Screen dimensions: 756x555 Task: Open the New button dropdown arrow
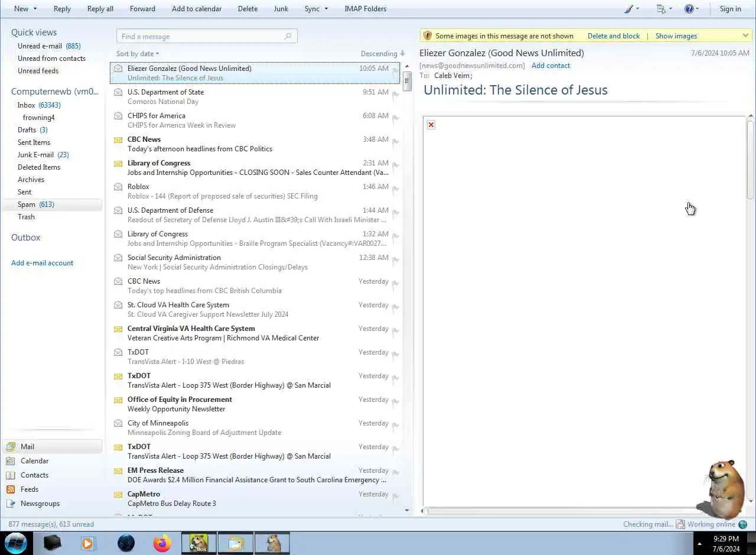(35, 9)
